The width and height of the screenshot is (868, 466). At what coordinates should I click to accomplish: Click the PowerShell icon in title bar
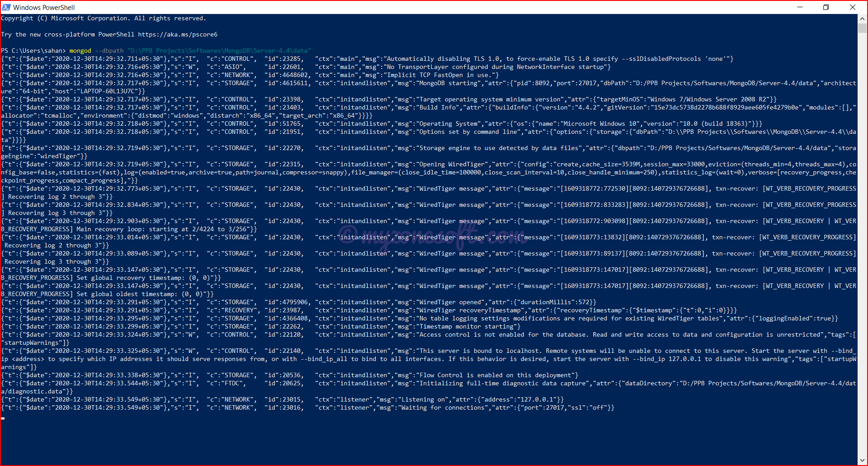(6, 7)
